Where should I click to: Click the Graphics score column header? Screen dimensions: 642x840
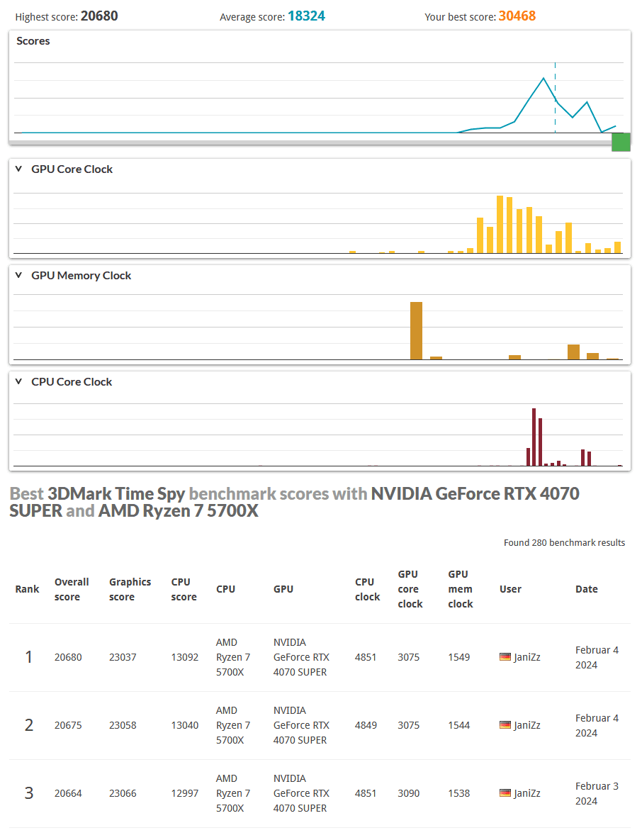click(130, 589)
